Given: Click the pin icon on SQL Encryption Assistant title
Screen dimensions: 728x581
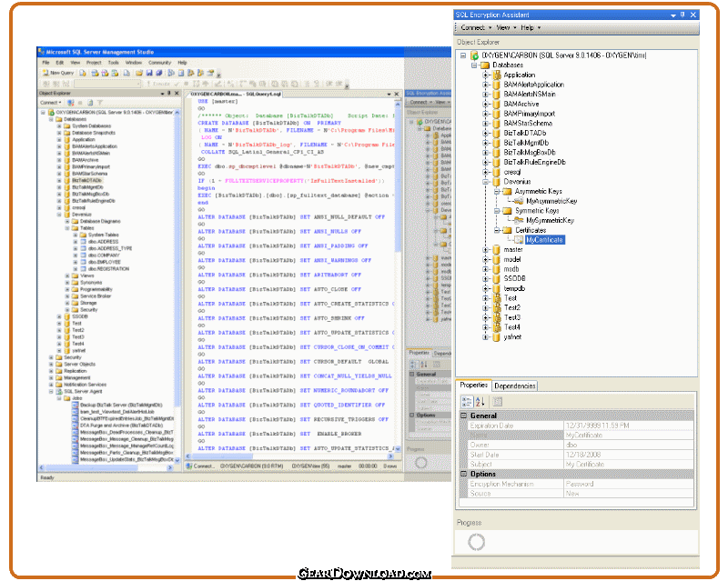Looking at the screenshot, I should (x=682, y=15).
